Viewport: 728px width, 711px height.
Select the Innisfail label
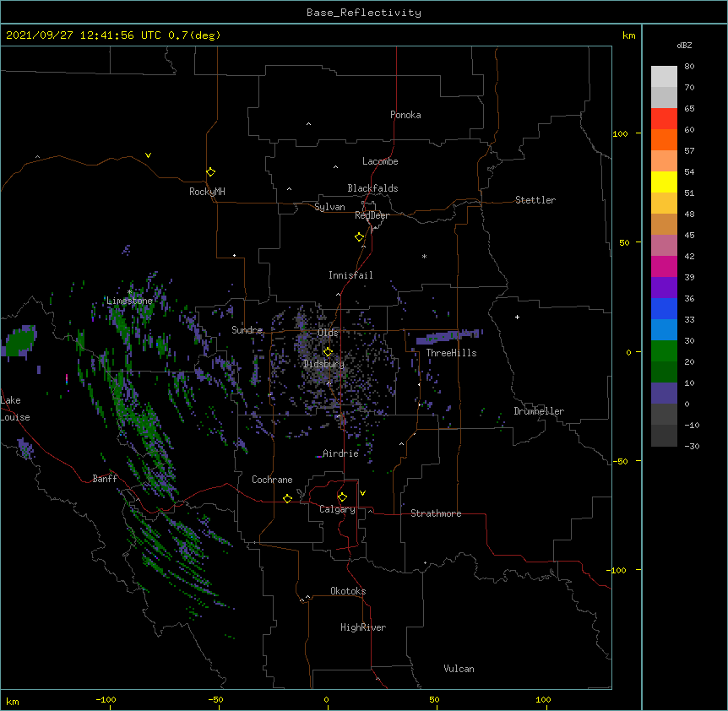[x=350, y=275]
